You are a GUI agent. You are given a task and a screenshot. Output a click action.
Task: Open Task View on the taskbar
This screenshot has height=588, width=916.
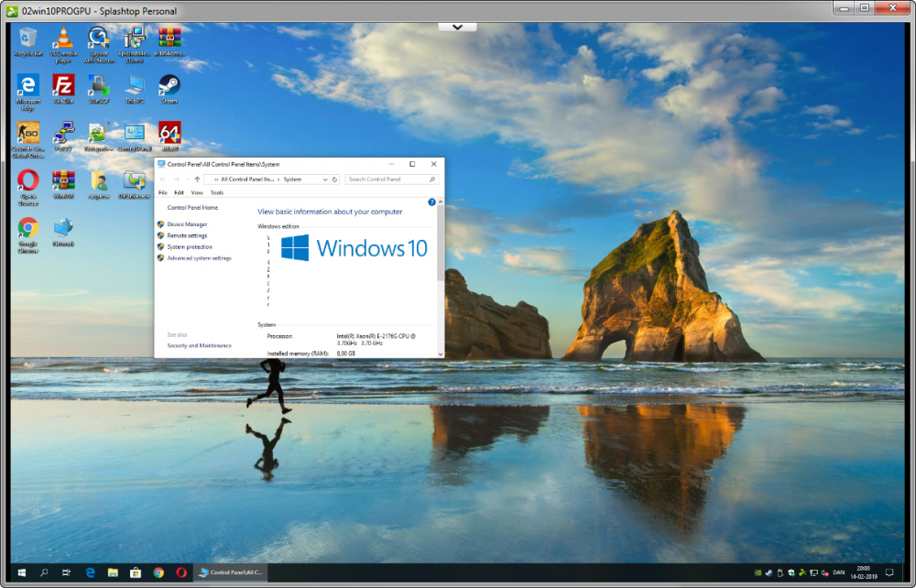tap(66, 572)
